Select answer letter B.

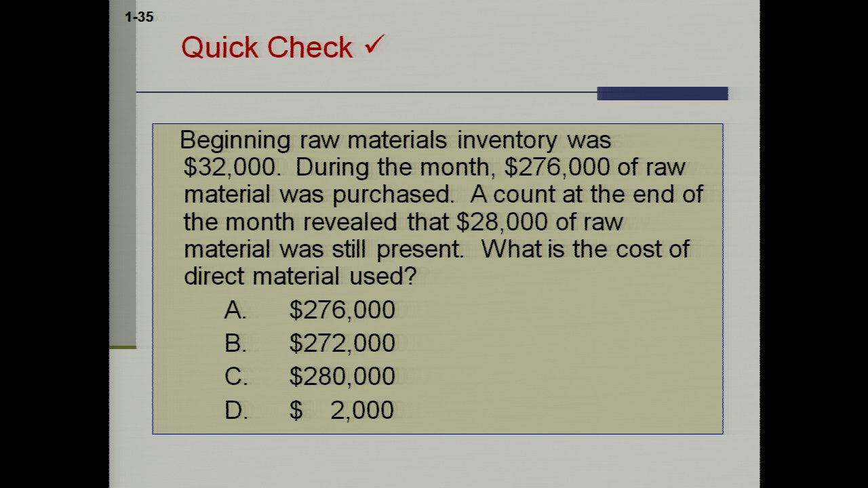(x=235, y=343)
